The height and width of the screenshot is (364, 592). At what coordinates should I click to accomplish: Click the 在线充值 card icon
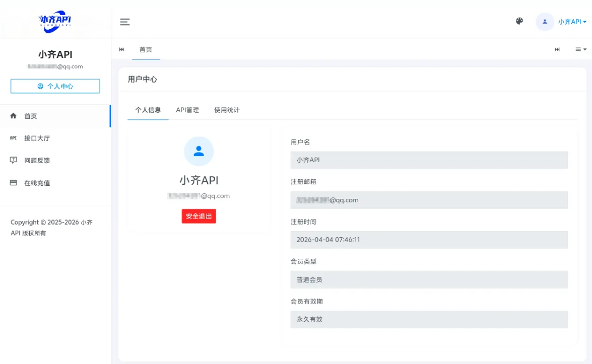[x=14, y=183]
